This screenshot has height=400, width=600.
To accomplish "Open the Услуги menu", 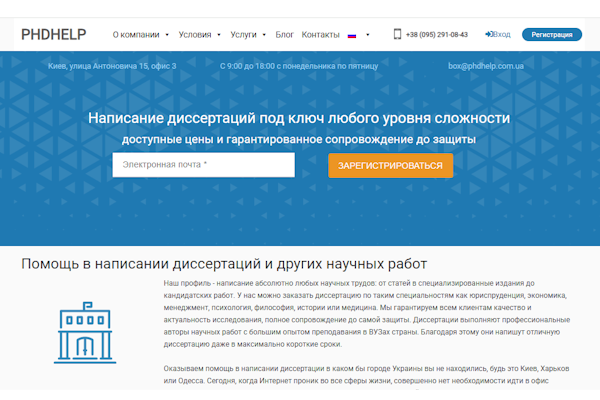I will tap(243, 35).
